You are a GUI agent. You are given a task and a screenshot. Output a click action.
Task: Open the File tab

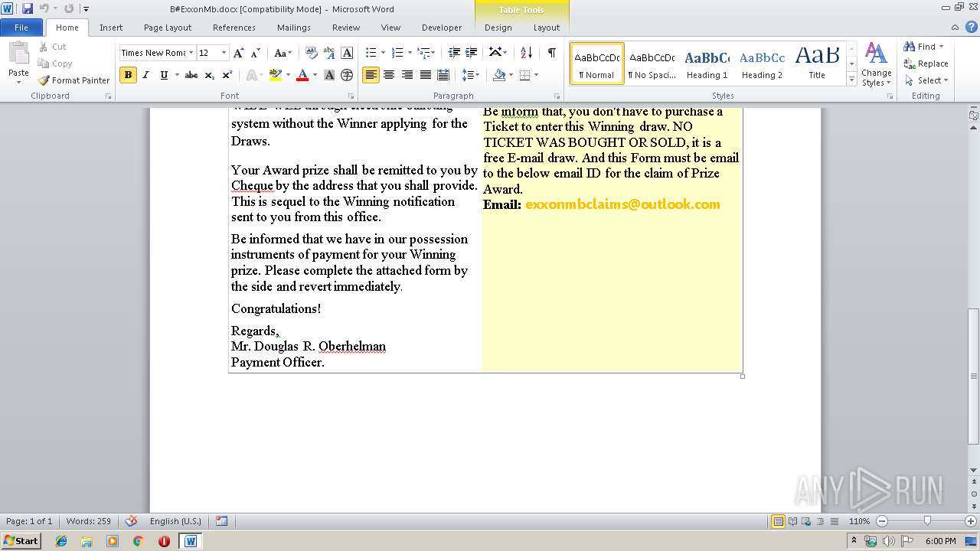point(21,28)
